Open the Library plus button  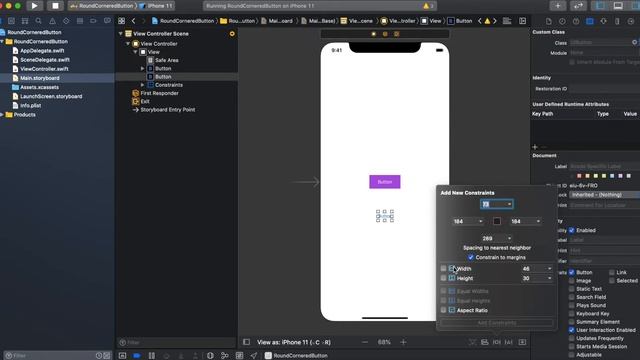pyautogui.click(x=558, y=6)
